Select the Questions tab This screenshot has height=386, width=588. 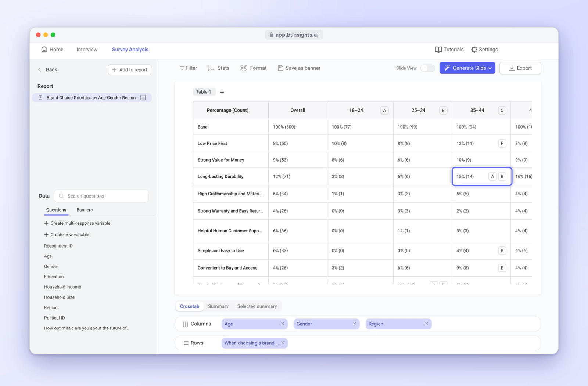[x=56, y=210]
